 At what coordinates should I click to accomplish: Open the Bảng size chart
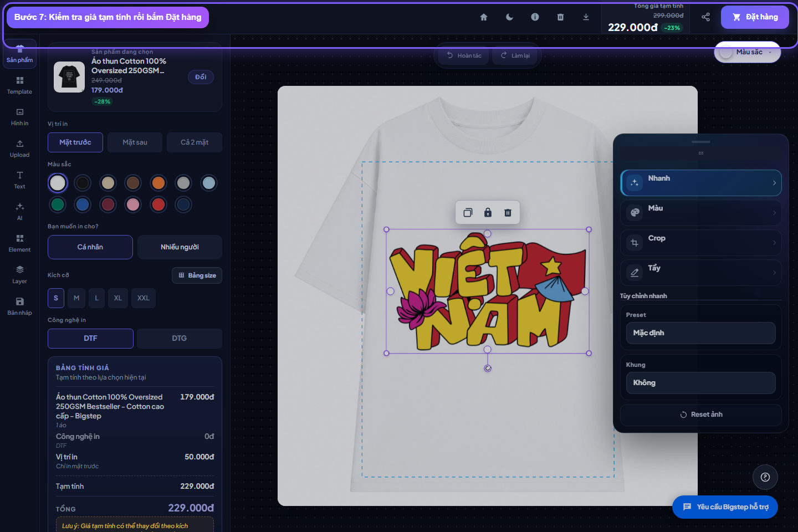point(197,275)
